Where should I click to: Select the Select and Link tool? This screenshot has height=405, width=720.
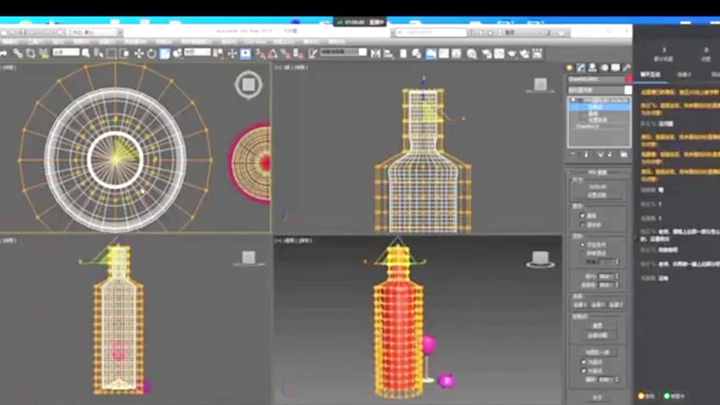point(17,54)
